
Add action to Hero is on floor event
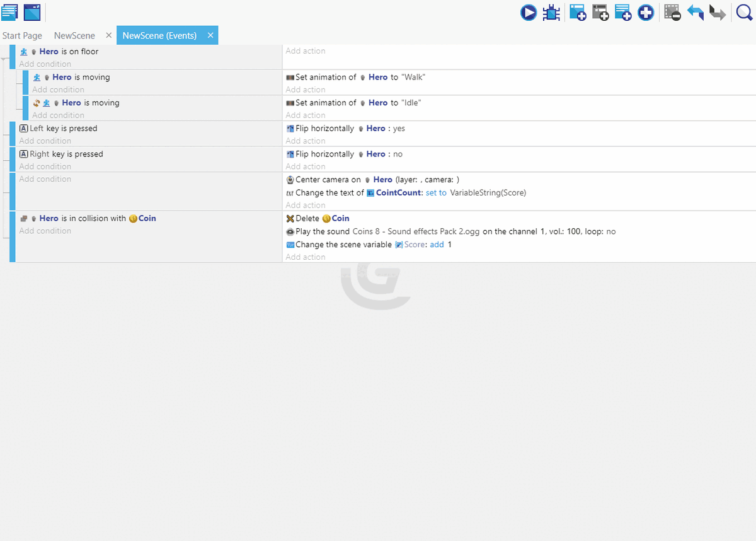(x=306, y=50)
